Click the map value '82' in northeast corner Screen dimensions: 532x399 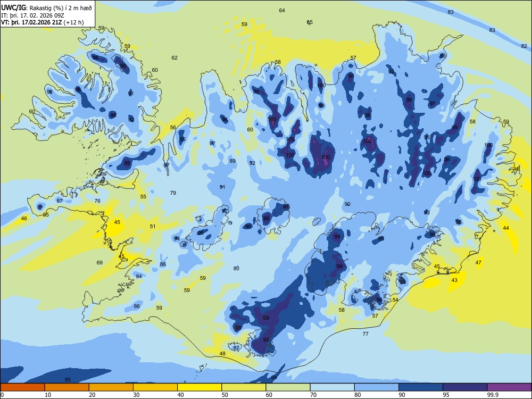click(x=524, y=46)
